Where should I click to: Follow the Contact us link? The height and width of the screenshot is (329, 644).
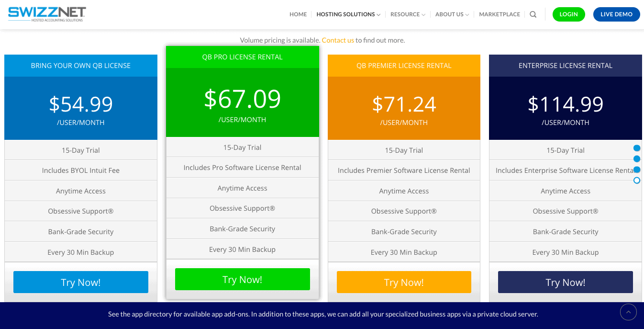click(338, 40)
